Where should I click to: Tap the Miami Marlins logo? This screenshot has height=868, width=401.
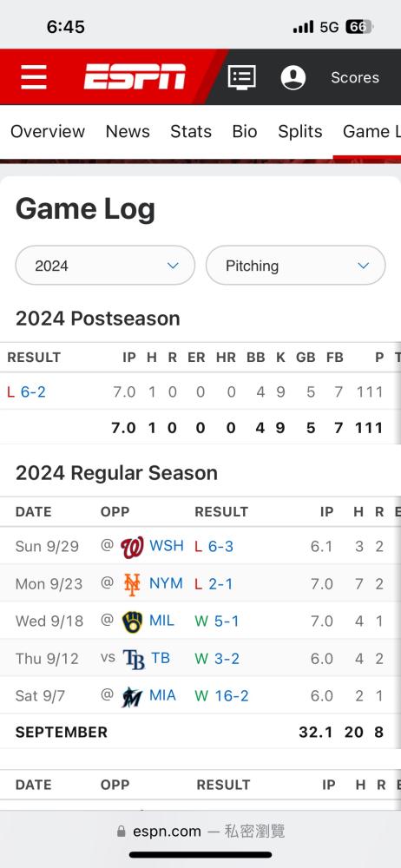coord(132,696)
